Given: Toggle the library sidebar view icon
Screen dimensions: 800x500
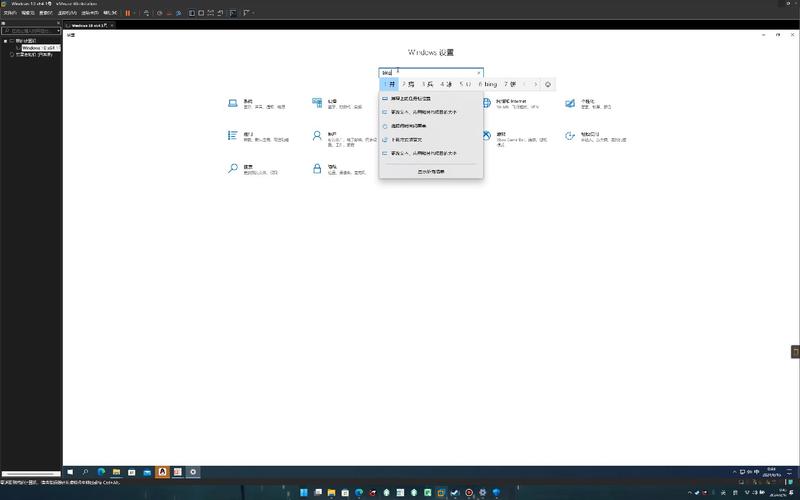Looking at the screenshot, I should click(192, 13).
